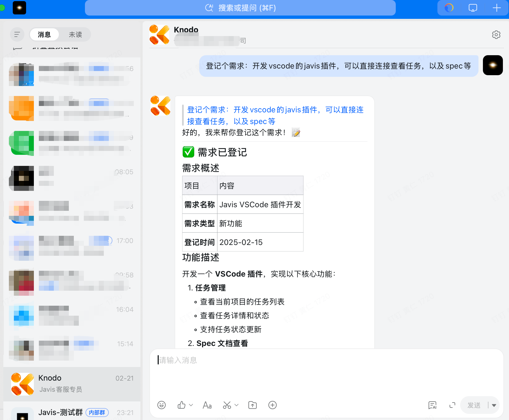Click the 发送 send button

pos(474,405)
